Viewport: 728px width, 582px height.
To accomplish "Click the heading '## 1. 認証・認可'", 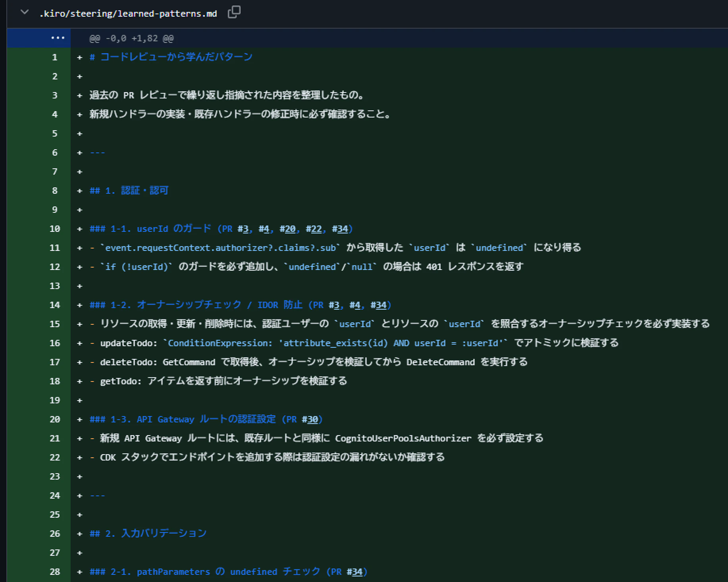I will coord(129,191).
